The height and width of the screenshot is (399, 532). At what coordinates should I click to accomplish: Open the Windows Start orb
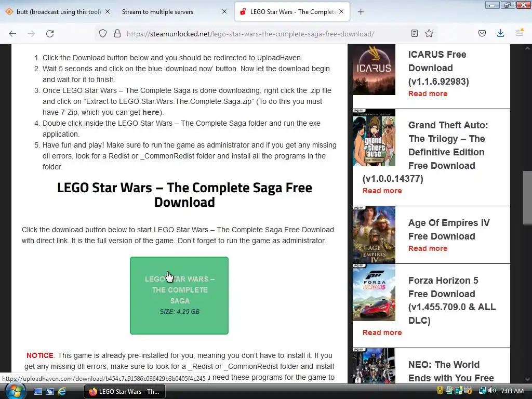pyautogui.click(x=14, y=391)
